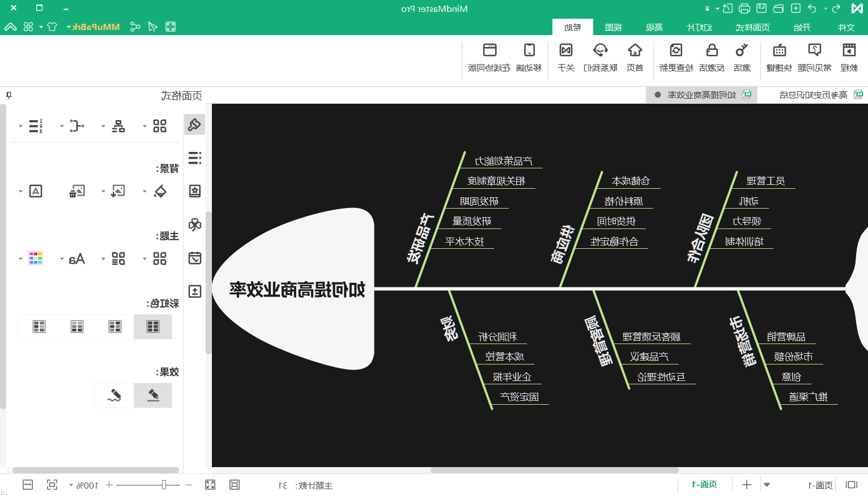Click the zoom slider handle

[x=164, y=485]
